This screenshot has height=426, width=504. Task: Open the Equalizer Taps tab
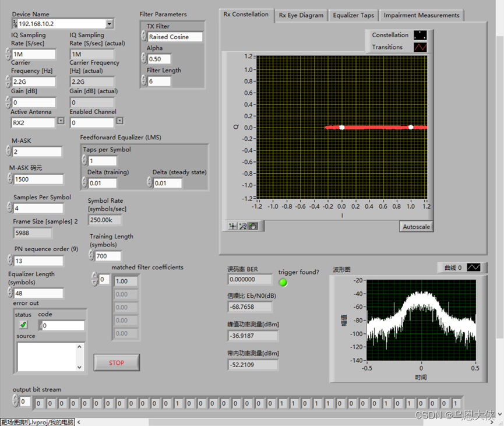click(354, 16)
